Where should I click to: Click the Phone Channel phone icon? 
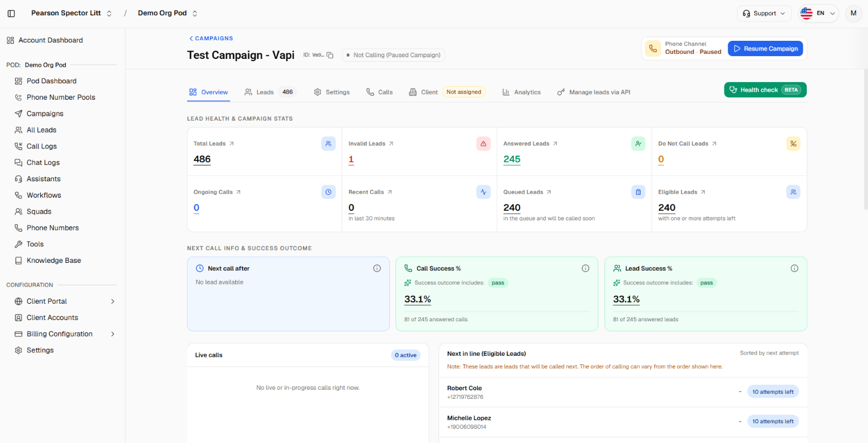point(653,49)
